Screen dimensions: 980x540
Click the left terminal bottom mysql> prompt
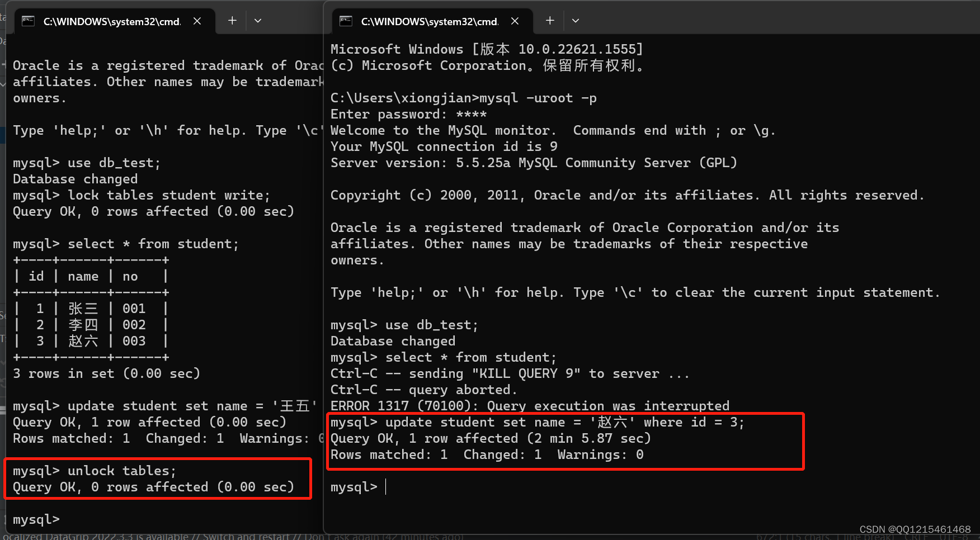[36, 519]
